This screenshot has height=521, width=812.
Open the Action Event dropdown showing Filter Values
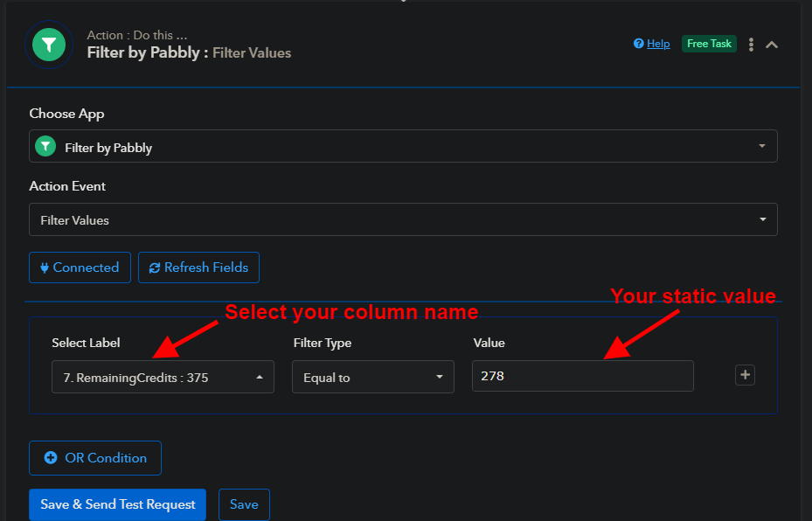click(402, 219)
